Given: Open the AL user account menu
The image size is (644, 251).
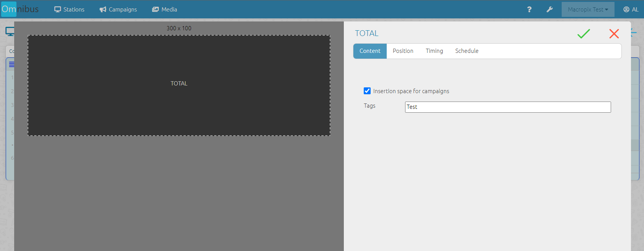Looking at the screenshot, I should click(631, 10).
